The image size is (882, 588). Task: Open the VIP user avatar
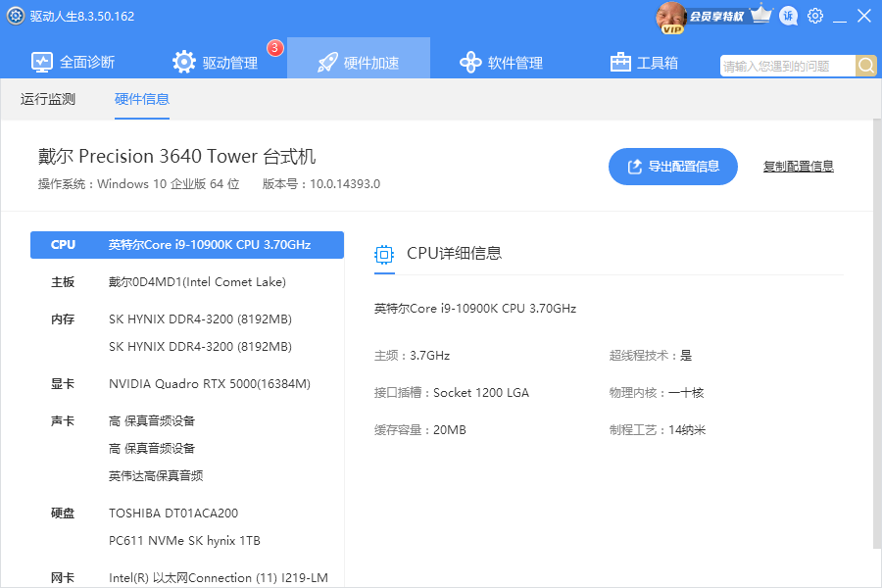click(x=671, y=18)
